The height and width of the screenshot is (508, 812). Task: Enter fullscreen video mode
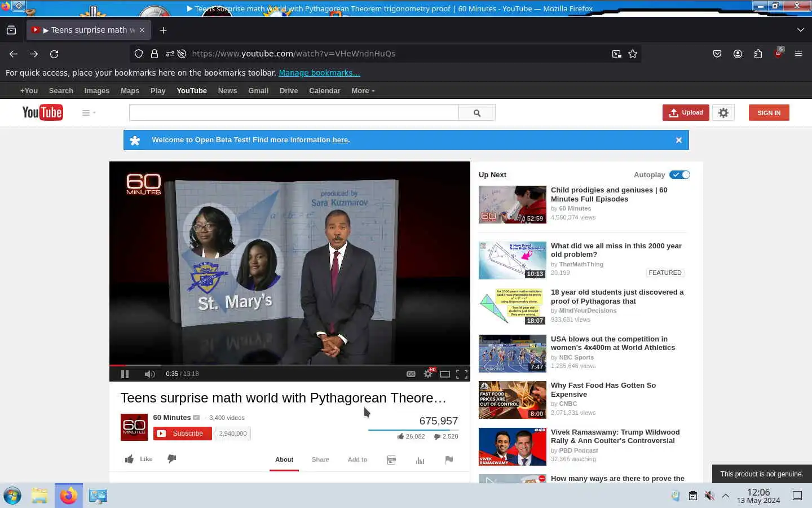(462, 374)
